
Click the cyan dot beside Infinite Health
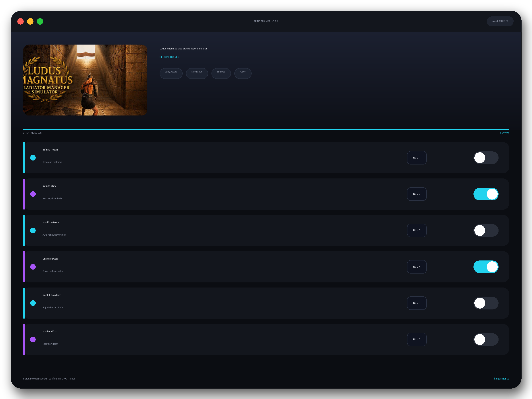click(x=33, y=158)
